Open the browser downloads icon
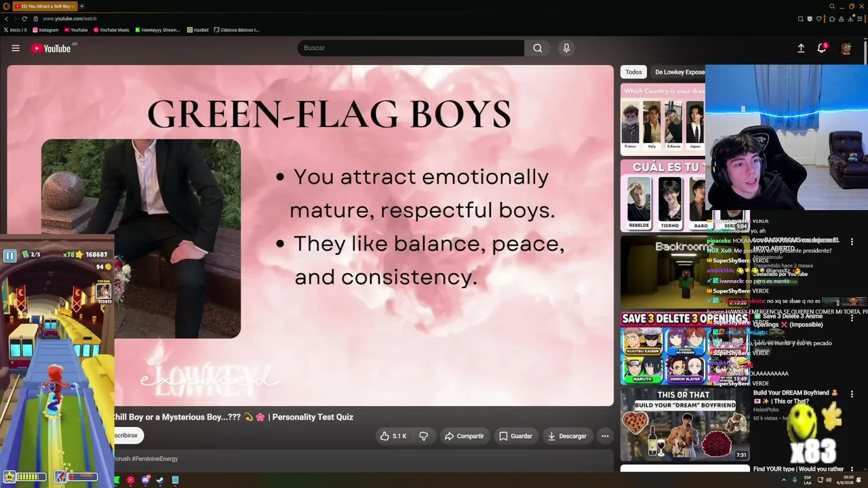The image size is (868, 488). (850, 18)
